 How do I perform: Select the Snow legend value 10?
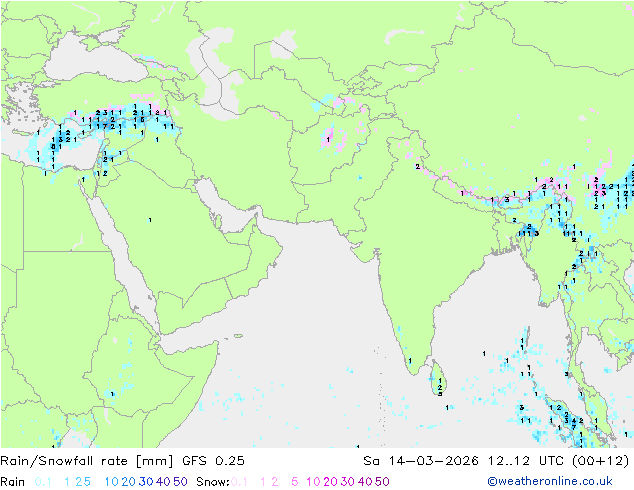click(x=313, y=482)
